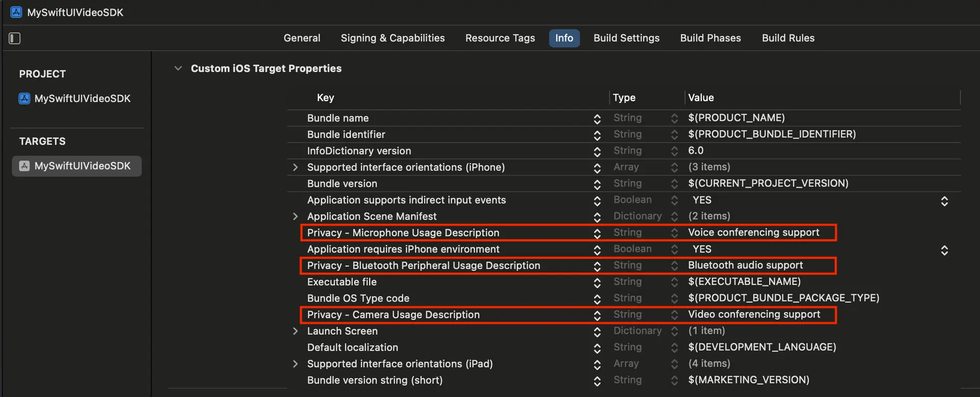Viewport: 980px width, 397px height.
Task: Click key stepper for Bundle name row
Action: [597, 119]
